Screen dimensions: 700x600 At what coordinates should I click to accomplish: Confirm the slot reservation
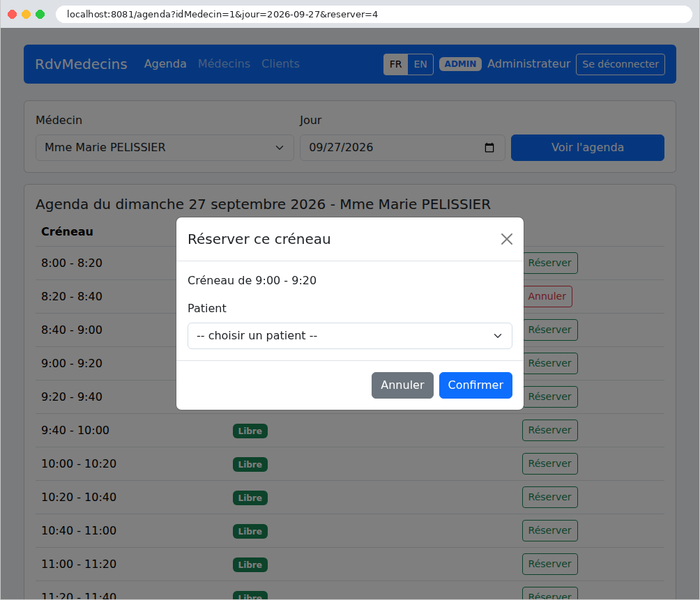[475, 385]
